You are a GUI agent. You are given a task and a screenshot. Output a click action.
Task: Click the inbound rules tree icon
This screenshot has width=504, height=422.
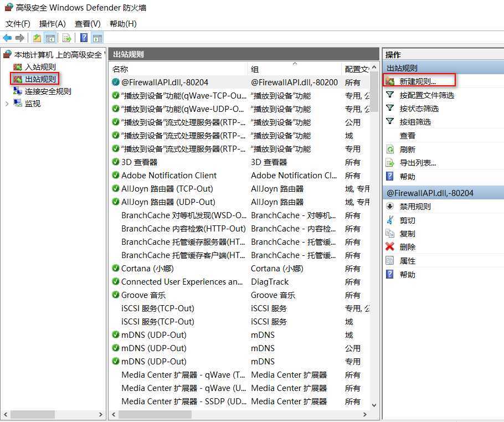17,67
